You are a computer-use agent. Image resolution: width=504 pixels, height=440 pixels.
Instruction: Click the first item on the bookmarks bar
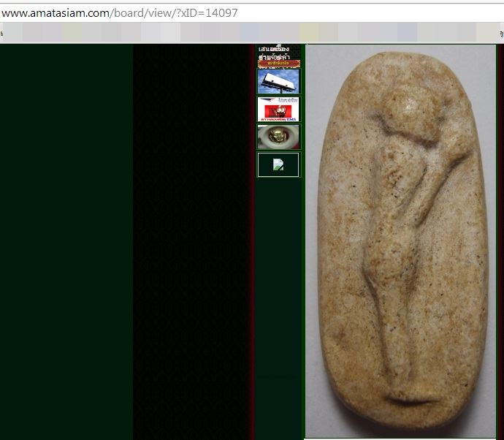(15, 33)
